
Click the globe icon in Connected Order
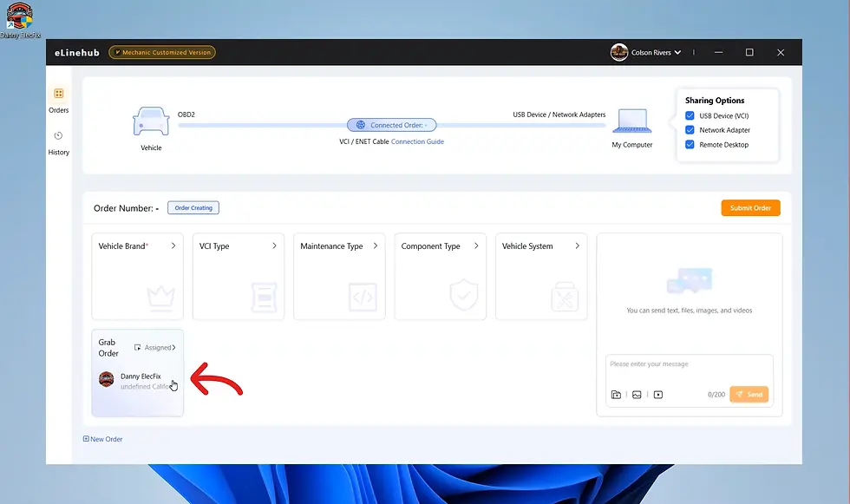pos(361,125)
